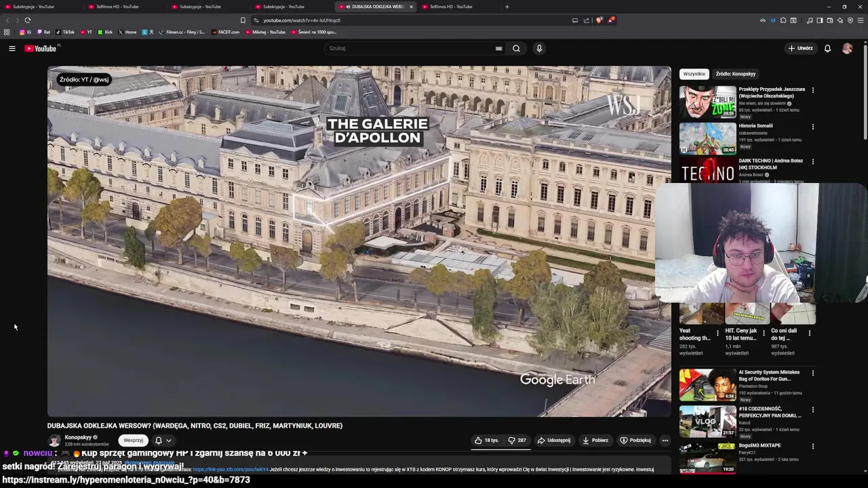Open the on-screen keyboard in search box
This screenshot has height=488, width=868.
tap(498, 48)
